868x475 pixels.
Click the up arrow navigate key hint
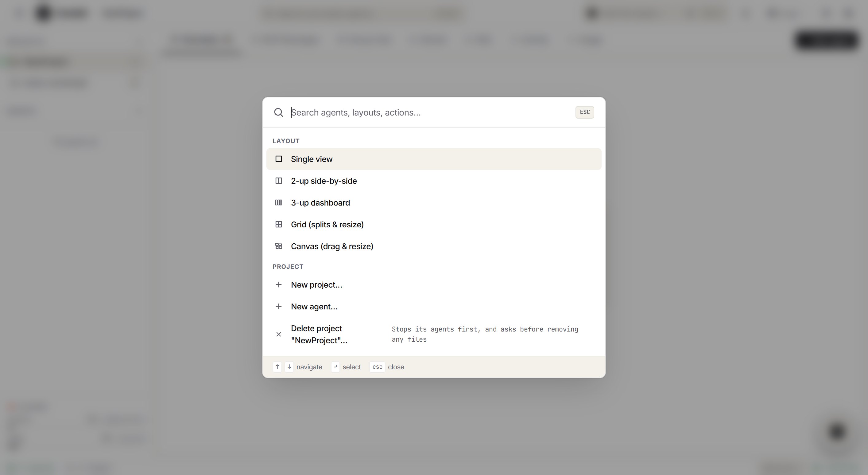click(277, 367)
